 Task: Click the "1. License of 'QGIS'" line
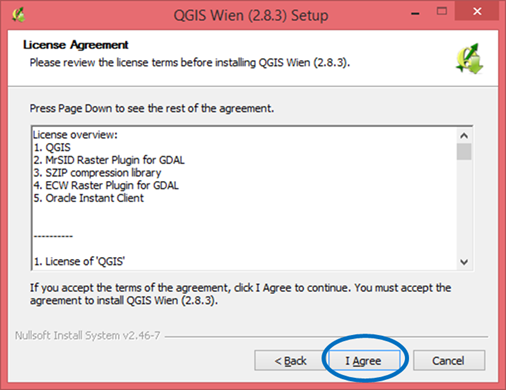[79, 261]
